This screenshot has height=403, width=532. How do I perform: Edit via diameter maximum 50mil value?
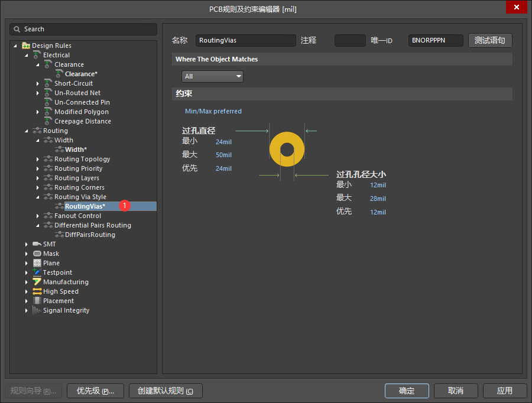coord(223,155)
